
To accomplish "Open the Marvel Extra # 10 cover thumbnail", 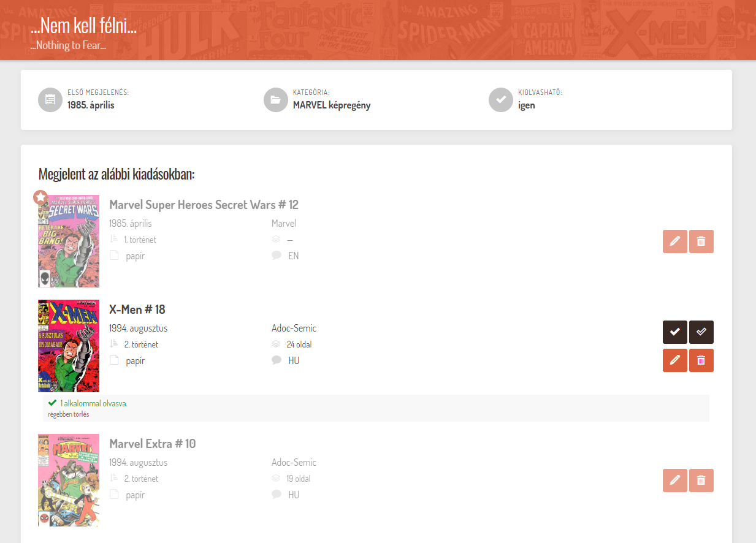I will click(x=69, y=480).
